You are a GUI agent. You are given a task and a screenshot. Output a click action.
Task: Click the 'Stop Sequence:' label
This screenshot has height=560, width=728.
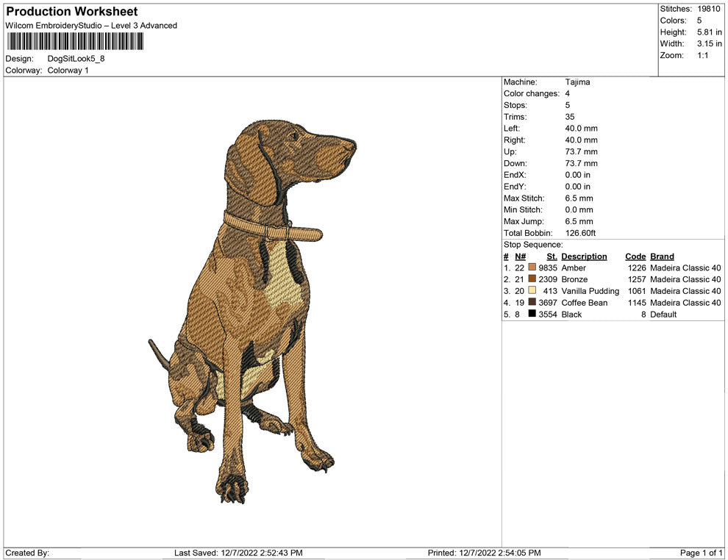click(x=533, y=245)
